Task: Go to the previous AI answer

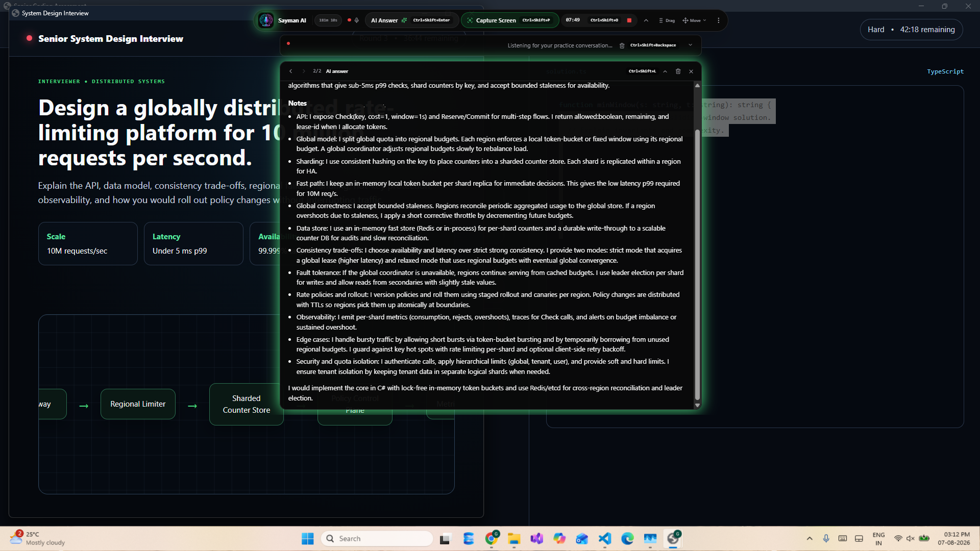Action: 291,71
